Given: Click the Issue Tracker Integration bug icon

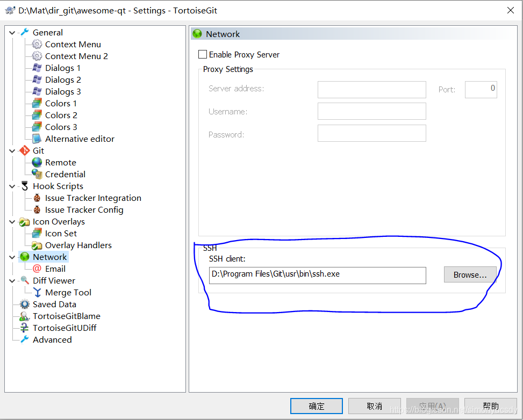Looking at the screenshot, I should tap(36, 198).
